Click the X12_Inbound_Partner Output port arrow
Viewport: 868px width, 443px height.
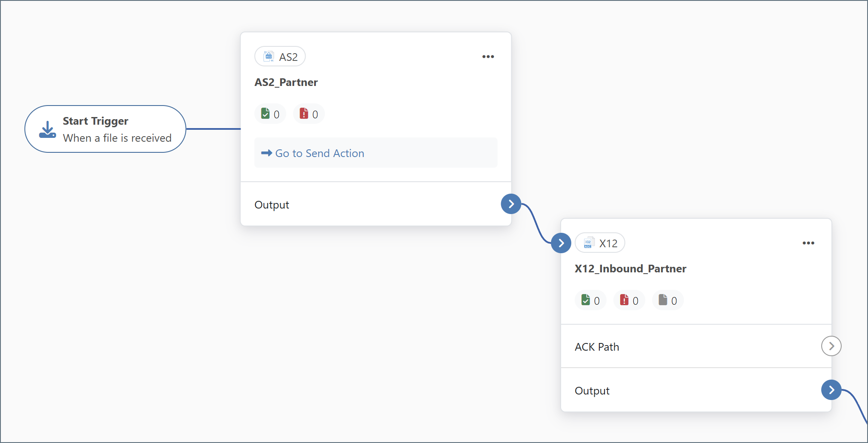click(831, 390)
